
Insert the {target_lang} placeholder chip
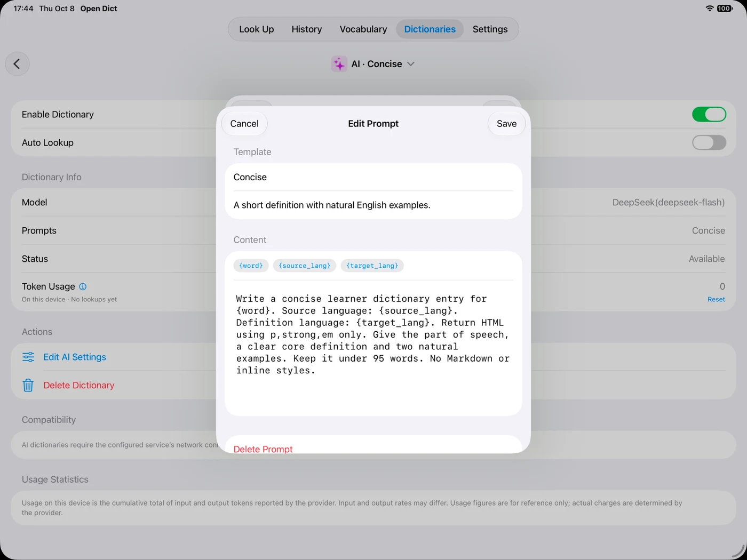click(x=372, y=266)
